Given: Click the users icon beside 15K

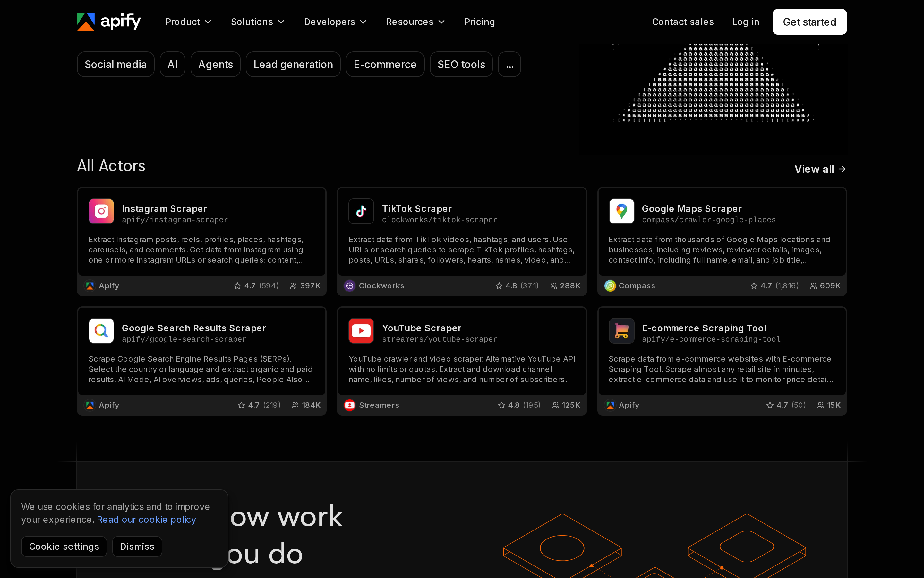Looking at the screenshot, I should [x=820, y=405].
